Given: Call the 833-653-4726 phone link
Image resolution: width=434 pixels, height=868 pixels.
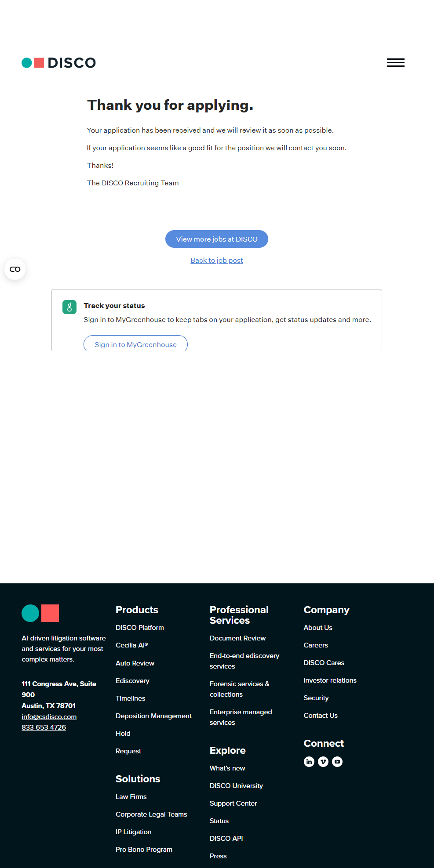Looking at the screenshot, I should coord(44,727).
